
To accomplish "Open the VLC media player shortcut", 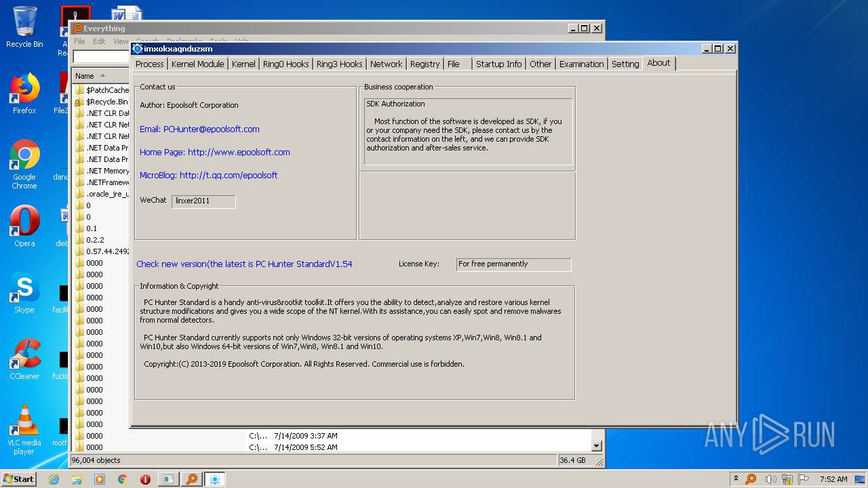I will (24, 430).
